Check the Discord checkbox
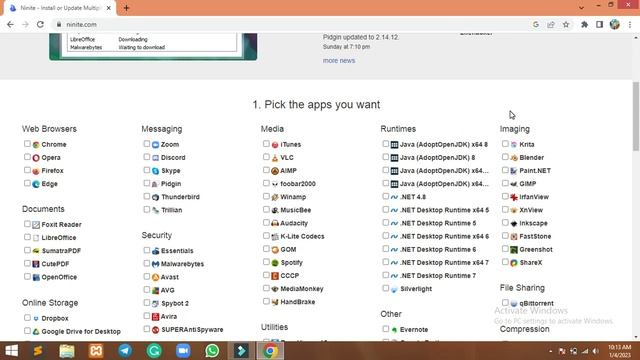This screenshot has height=360, width=640. pos(147,157)
